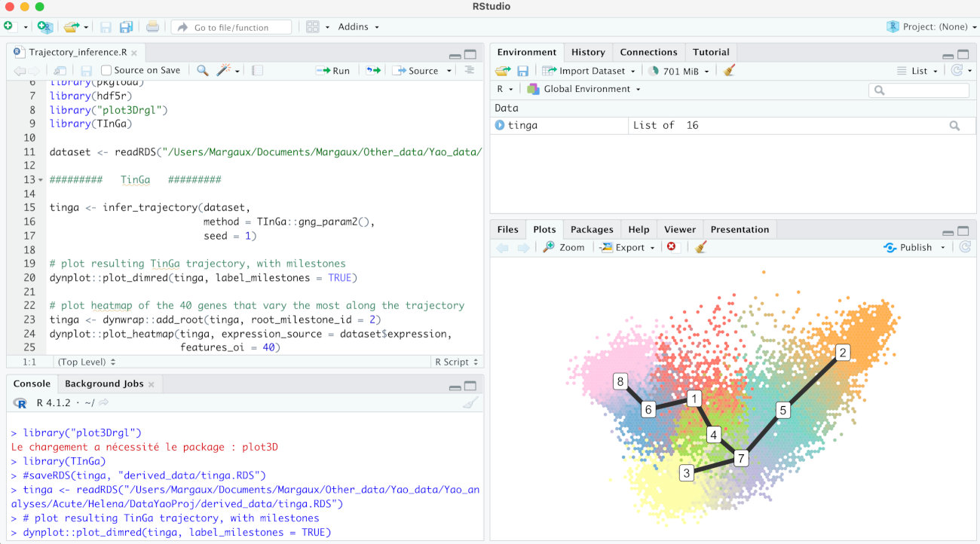Clear environment objects with broom icon
This screenshot has width=980, height=544.
(728, 71)
